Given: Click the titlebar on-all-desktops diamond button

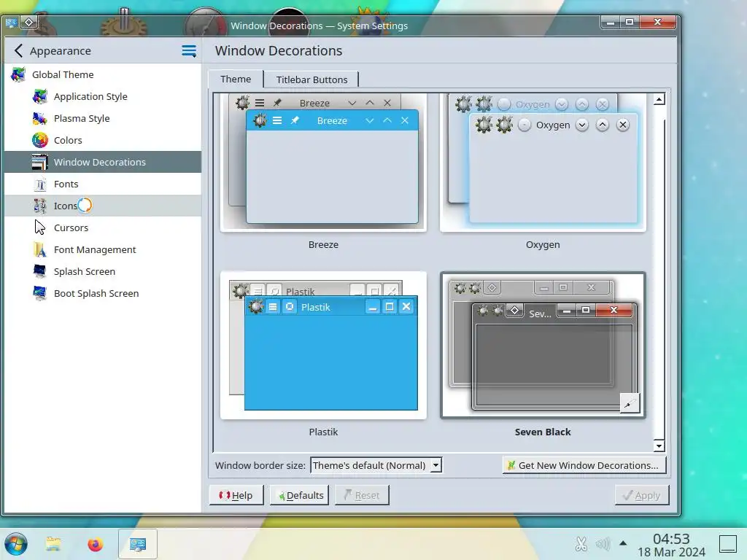Looking at the screenshot, I should 29,23.
